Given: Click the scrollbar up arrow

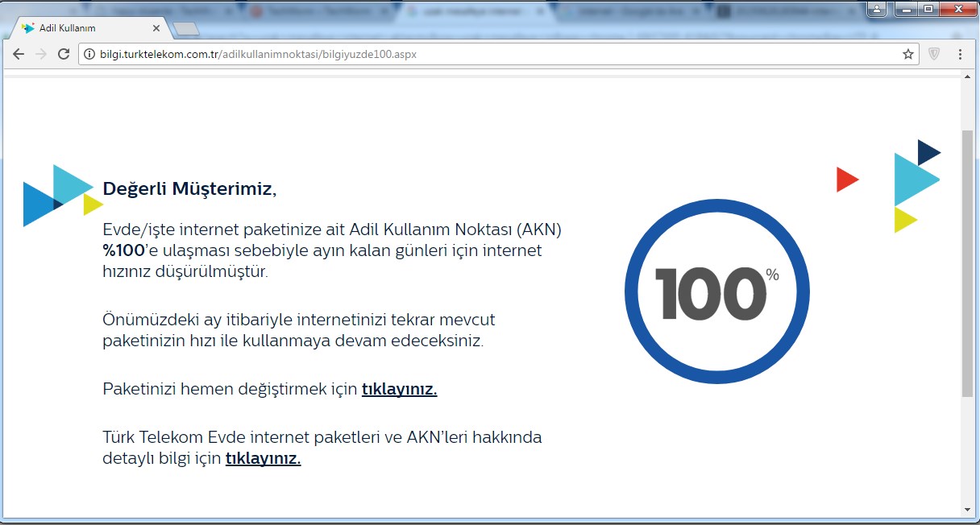Looking at the screenshot, I should (968, 76).
